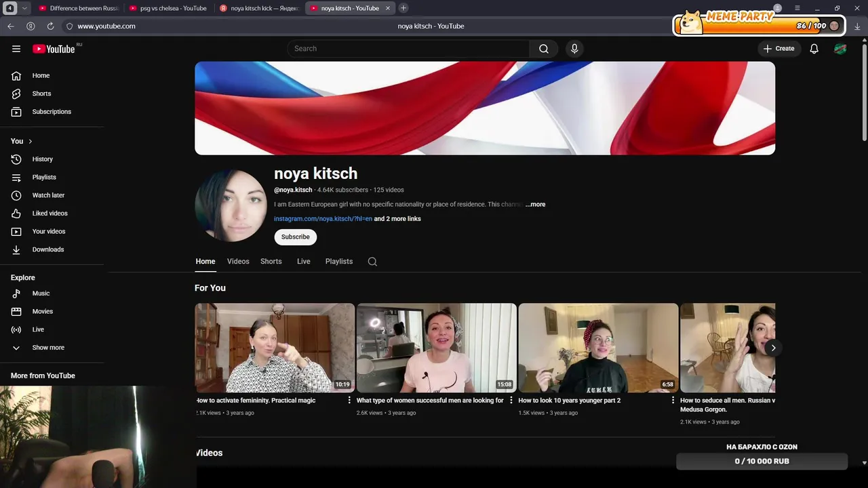Open the YouTube guide hamburger menu
Viewport: 868px width, 488px height.
point(16,49)
